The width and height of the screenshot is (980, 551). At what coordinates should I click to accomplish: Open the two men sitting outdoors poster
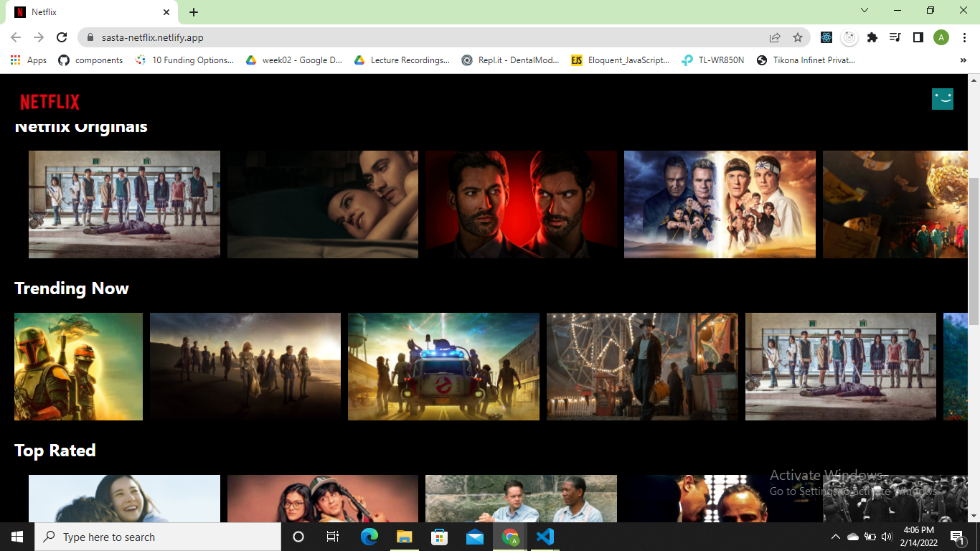[521, 499]
